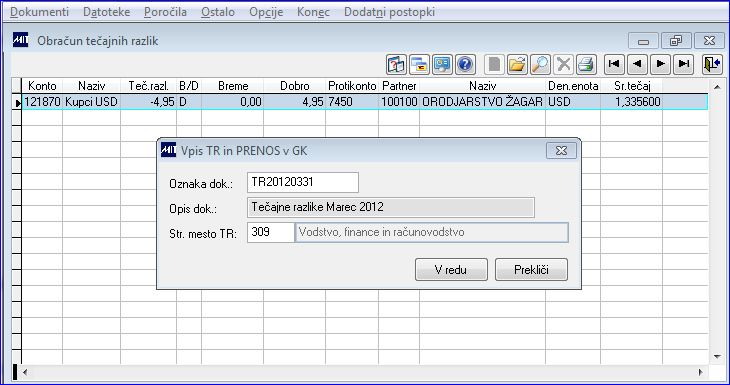The height and width of the screenshot is (385, 730).
Task: Select the 1,335600 rate cell
Action: tap(632, 102)
